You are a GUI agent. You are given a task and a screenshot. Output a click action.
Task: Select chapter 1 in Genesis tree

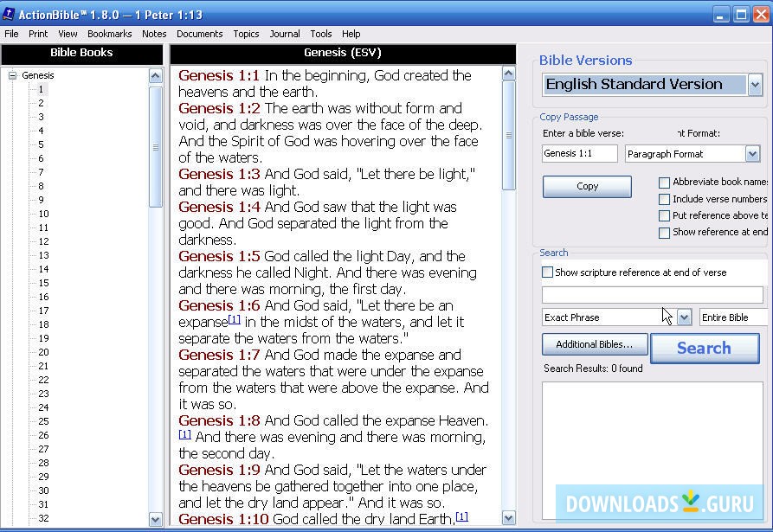coord(41,89)
